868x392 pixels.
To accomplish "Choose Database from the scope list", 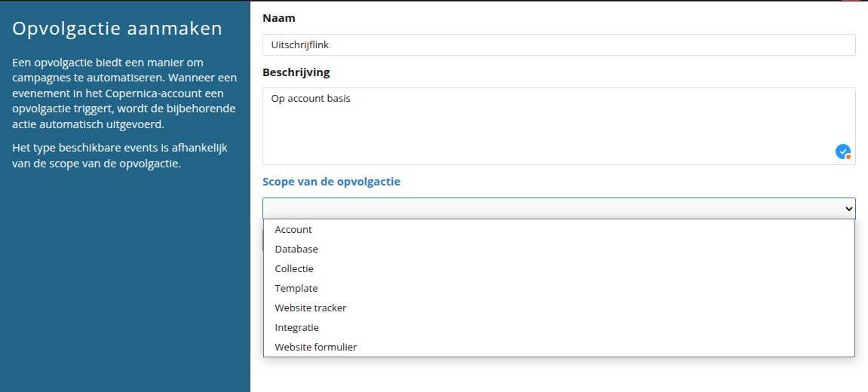I will 296,249.
